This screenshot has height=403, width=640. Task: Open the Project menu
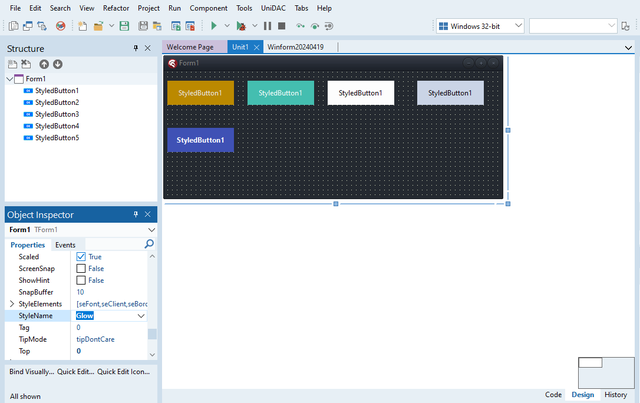149,8
